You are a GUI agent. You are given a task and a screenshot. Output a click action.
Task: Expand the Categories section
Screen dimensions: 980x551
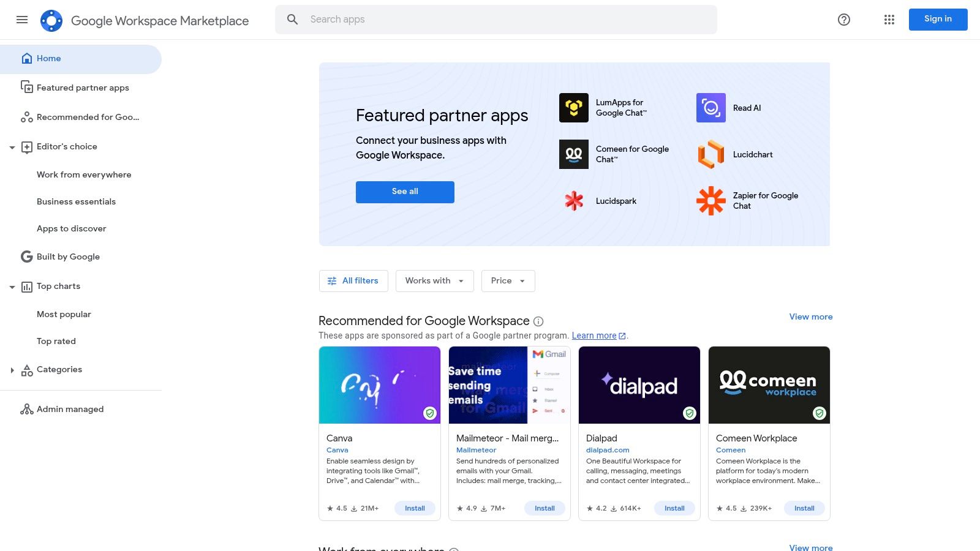click(12, 369)
